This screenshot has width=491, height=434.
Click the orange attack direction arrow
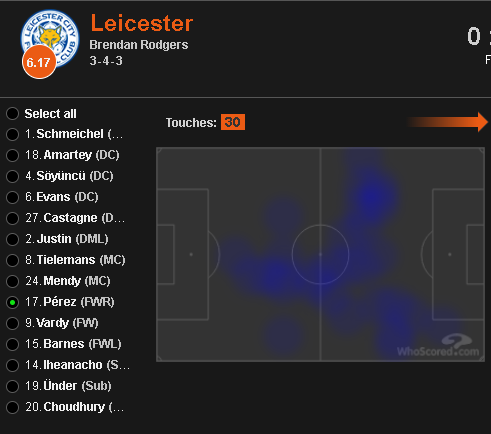point(448,122)
